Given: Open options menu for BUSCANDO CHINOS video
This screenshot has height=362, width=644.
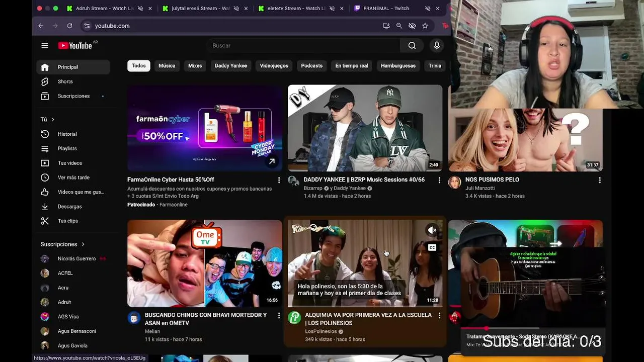Looking at the screenshot, I should pos(279,315).
